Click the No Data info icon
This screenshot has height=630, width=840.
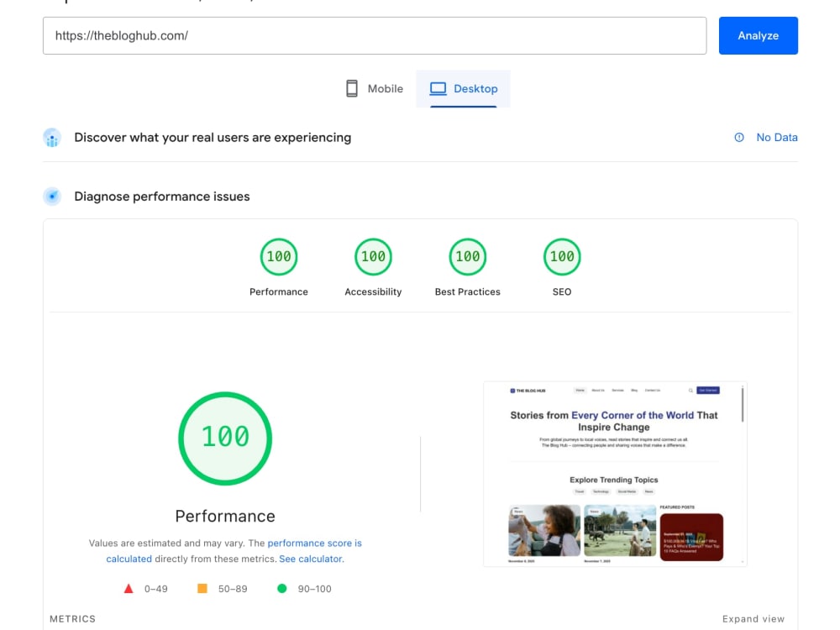point(739,137)
